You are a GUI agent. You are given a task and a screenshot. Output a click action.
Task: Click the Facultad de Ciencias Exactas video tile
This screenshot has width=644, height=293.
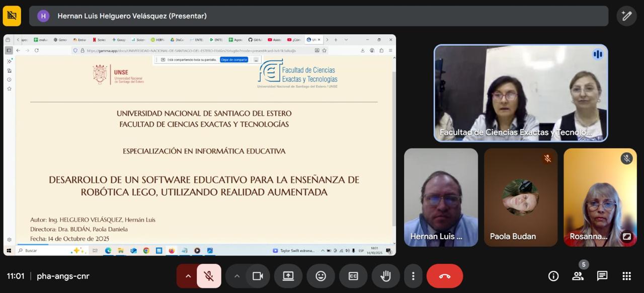click(x=521, y=93)
